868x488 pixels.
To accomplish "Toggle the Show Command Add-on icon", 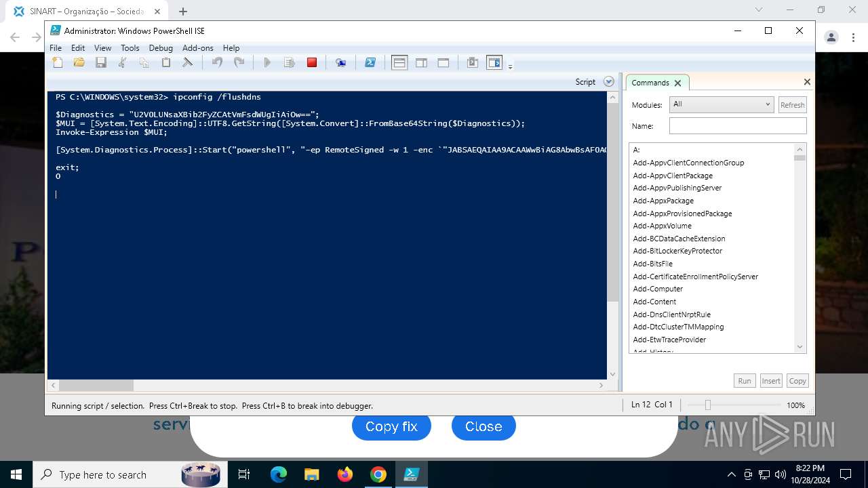I will (494, 62).
